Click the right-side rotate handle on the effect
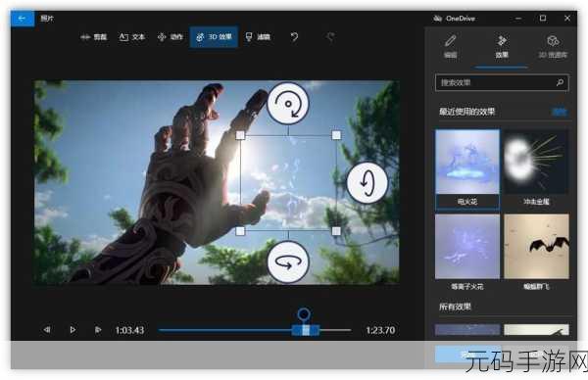Image resolution: width=588 pixels, height=380 pixels. coord(367,182)
